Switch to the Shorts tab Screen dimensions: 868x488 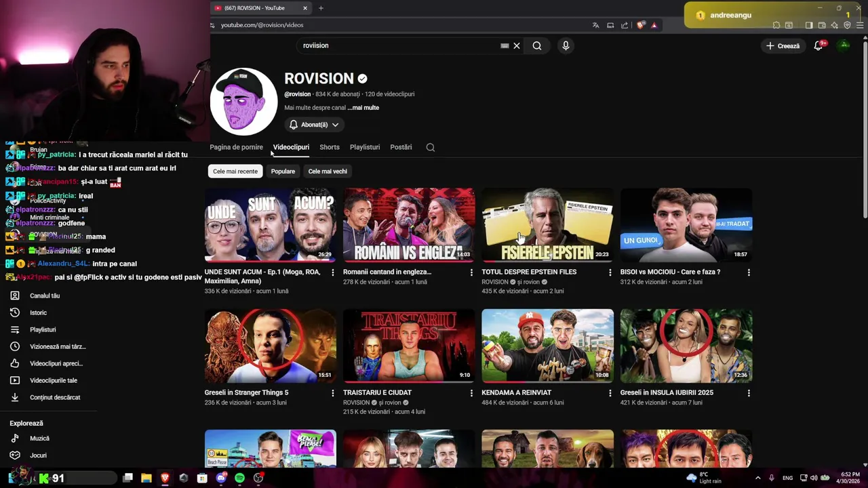coord(330,147)
